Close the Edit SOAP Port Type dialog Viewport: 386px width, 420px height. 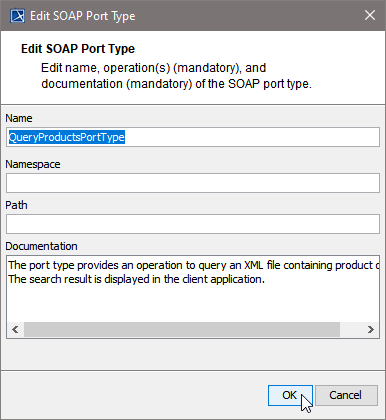(x=370, y=15)
